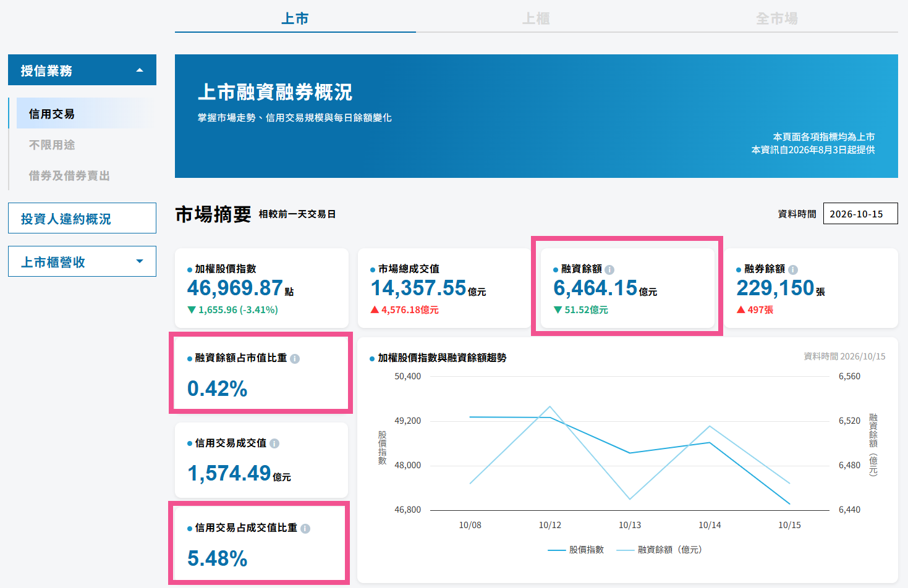Show info for 信用交易成交值
The height and width of the screenshot is (588, 908).
(274, 443)
